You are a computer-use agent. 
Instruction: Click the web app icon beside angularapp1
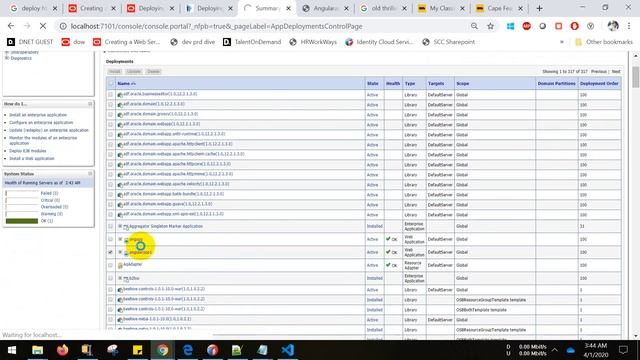(x=126, y=253)
